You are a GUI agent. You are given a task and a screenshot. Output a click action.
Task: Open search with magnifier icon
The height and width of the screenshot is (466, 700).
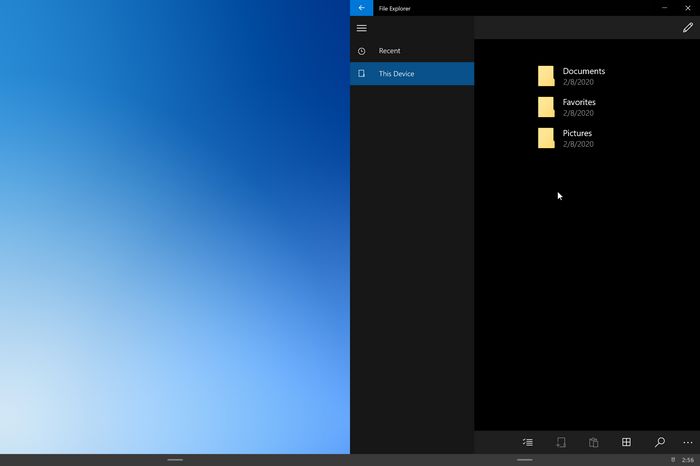click(659, 442)
